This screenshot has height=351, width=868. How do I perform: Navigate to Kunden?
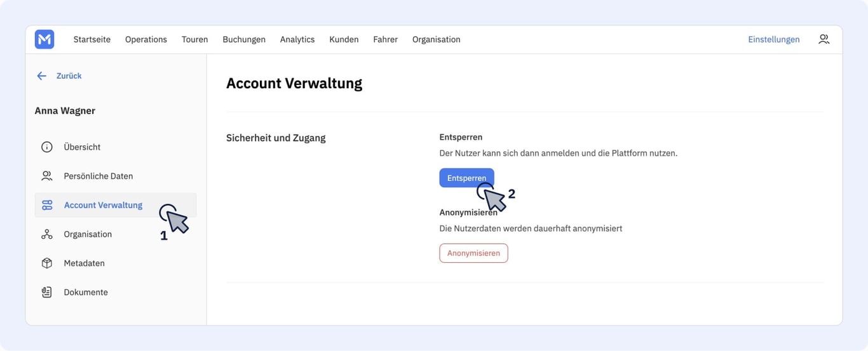click(344, 39)
